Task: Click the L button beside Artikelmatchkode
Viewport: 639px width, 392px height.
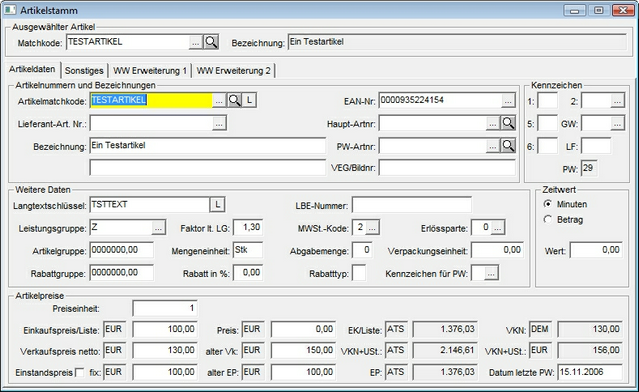Action: (249, 100)
